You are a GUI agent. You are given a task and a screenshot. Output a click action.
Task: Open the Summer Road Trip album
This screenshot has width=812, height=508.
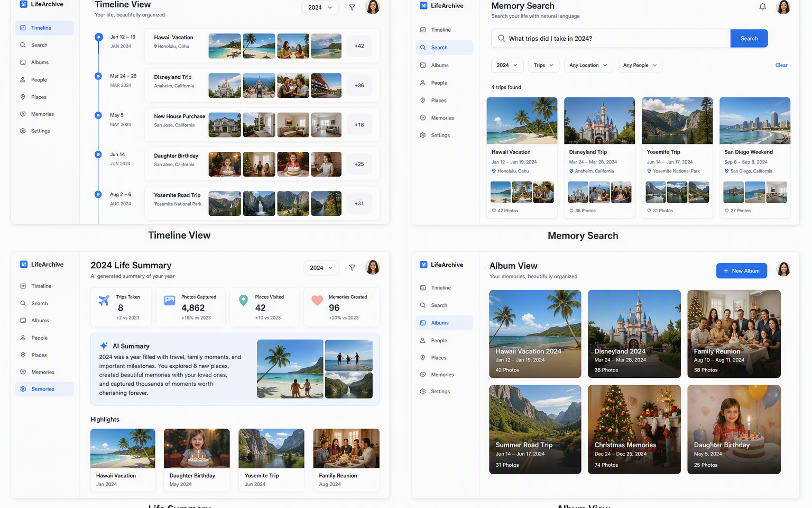point(535,429)
